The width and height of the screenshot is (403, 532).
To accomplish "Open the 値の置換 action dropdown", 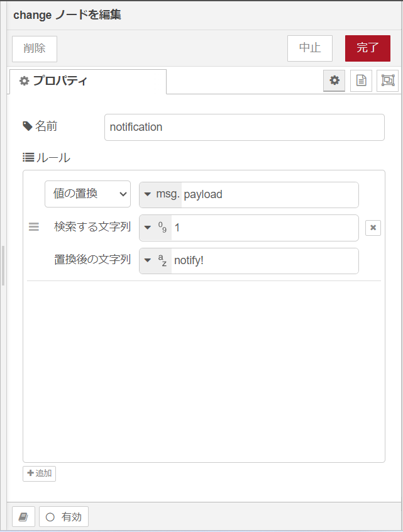I will pyautogui.click(x=87, y=194).
